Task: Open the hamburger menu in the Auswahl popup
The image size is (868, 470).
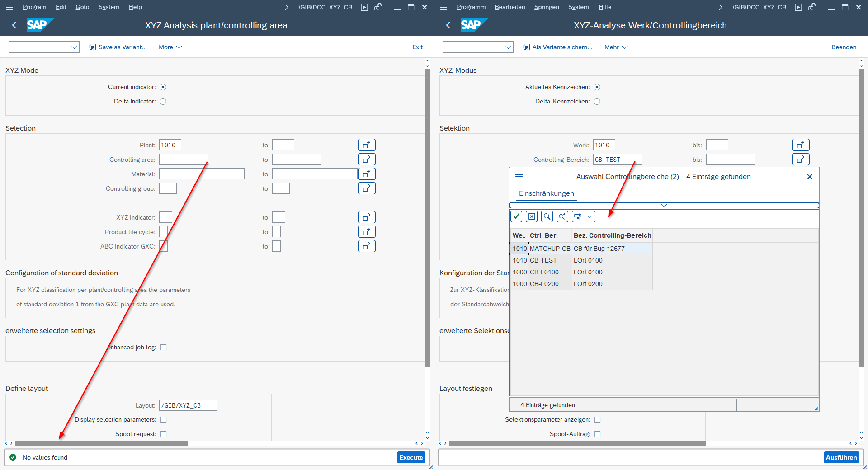Action: [519, 177]
